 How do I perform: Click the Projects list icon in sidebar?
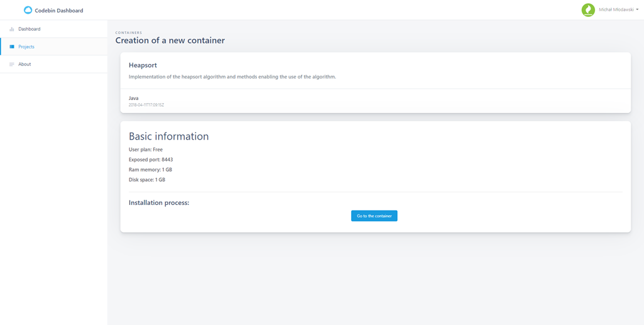[x=11, y=47]
